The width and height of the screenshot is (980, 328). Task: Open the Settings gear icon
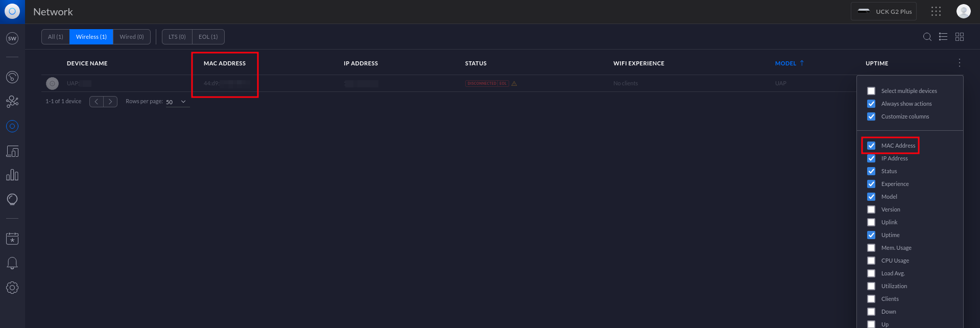12,288
